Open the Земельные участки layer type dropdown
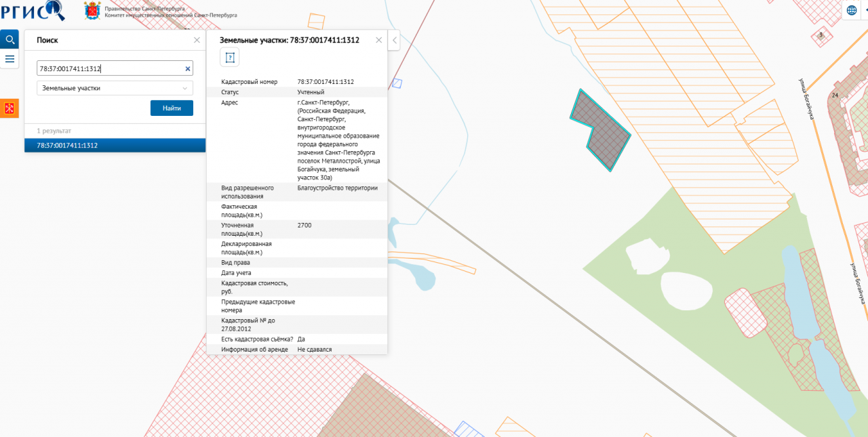This screenshot has width=868, height=437. pyautogui.click(x=115, y=88)
